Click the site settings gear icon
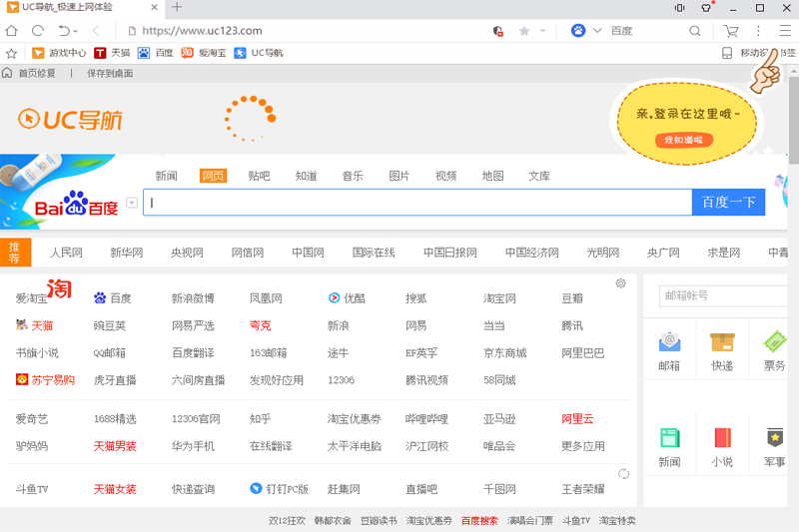The image size is (799, 532). 620,283
